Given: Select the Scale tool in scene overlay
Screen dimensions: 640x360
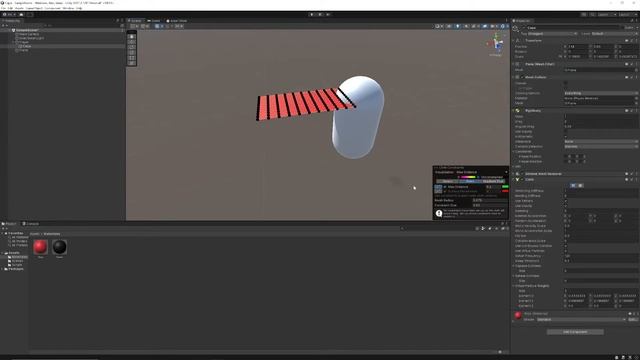Looking at the screenshot, I should pyautogui.click(x=131, y=53).
